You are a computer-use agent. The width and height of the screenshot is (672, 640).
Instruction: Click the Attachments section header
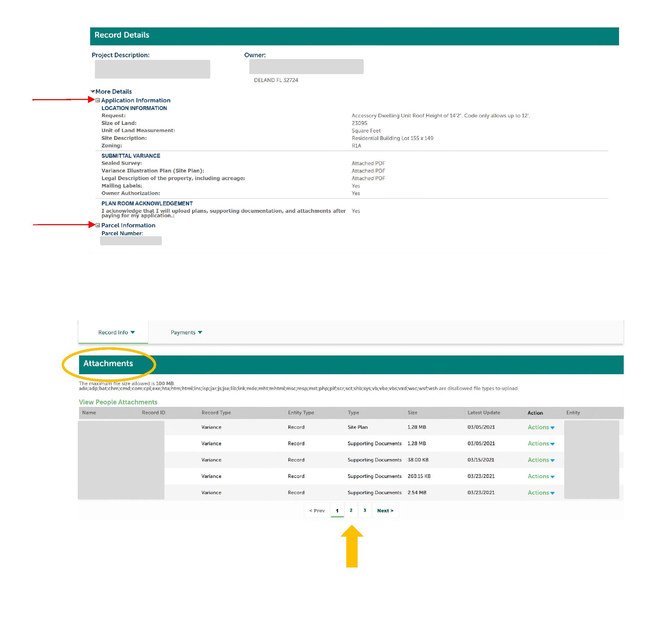click(x=108, y=363)
